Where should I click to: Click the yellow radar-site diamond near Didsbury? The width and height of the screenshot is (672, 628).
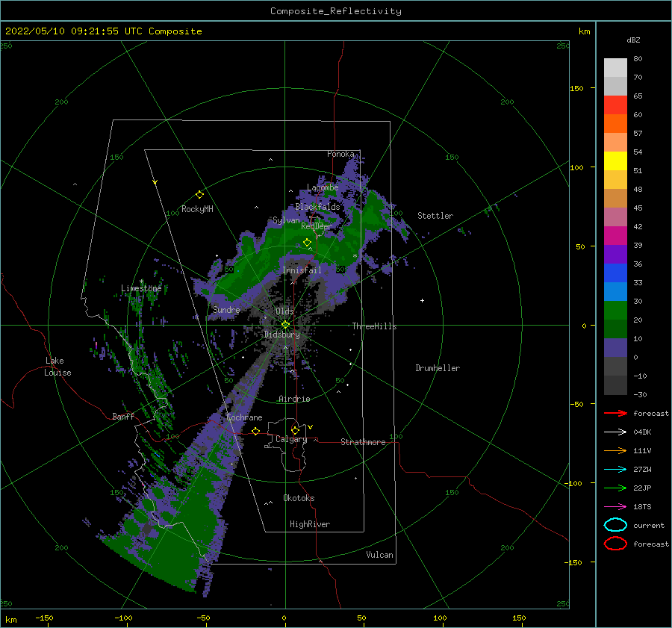point(285,325)
